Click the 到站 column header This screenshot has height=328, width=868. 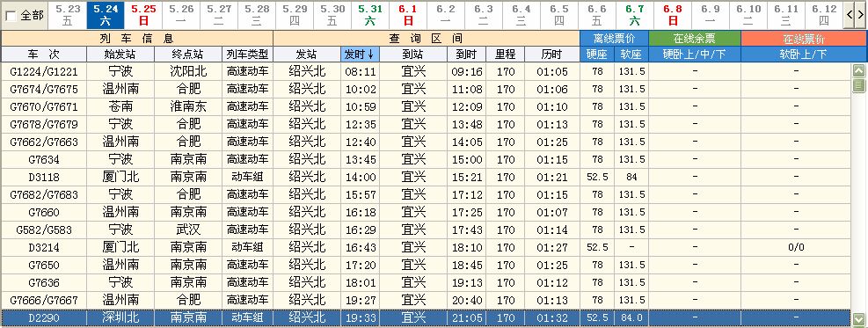pyautogui.click(x=413, y=55)
